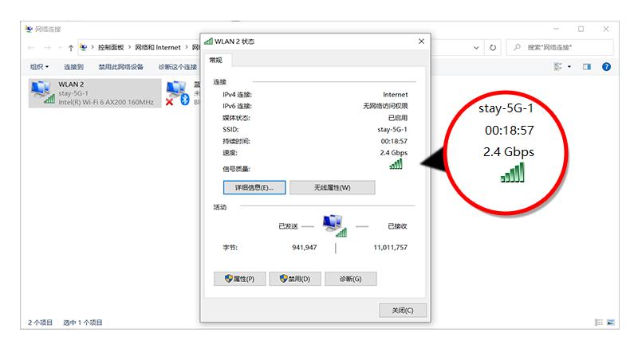Click the 诊断(G) diagnose button
Screen dimensions: 638x364
[x=350, y=279]
